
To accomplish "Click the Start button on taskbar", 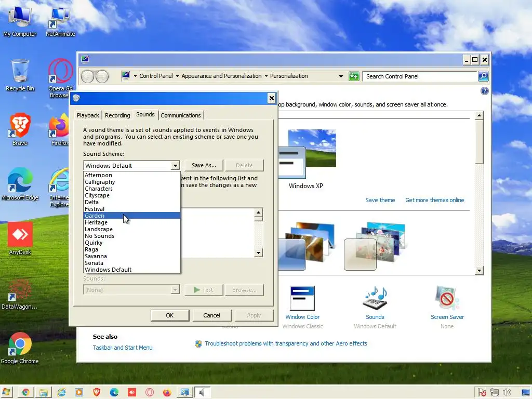I will click(x=6, y=392).
